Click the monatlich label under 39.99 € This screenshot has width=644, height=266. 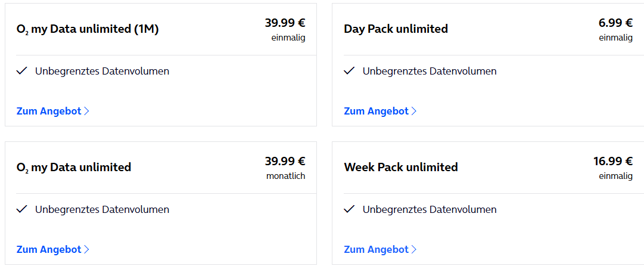285,177
